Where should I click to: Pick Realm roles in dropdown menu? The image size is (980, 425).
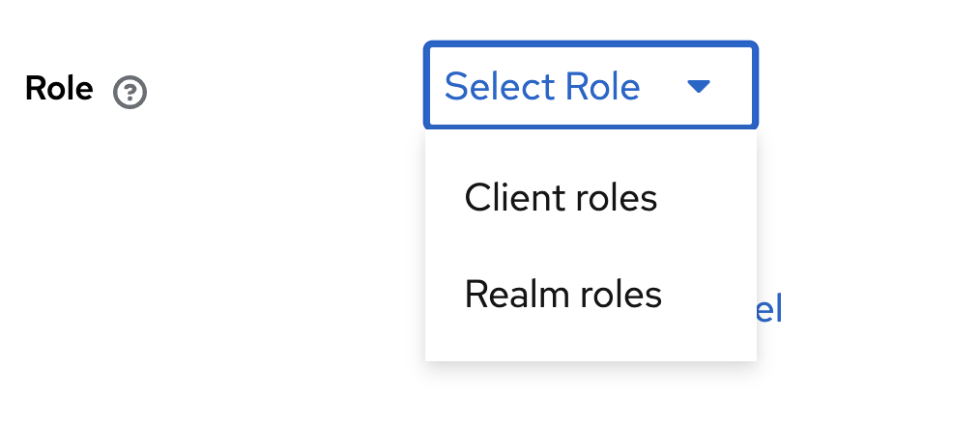(562, 294)
